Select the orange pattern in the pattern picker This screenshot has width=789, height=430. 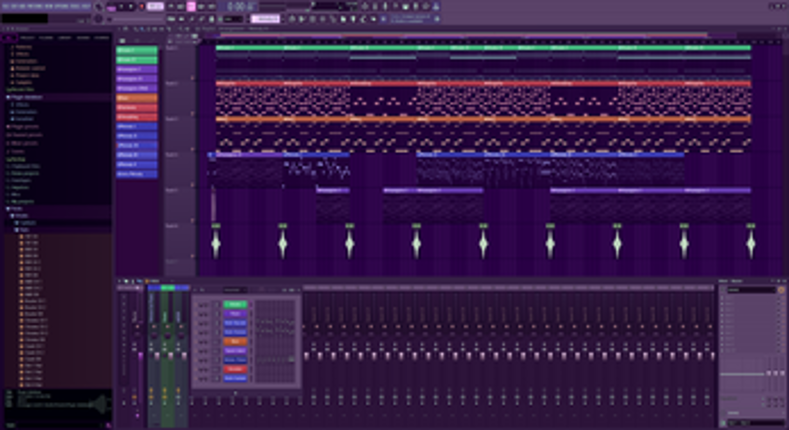point(137,98)
